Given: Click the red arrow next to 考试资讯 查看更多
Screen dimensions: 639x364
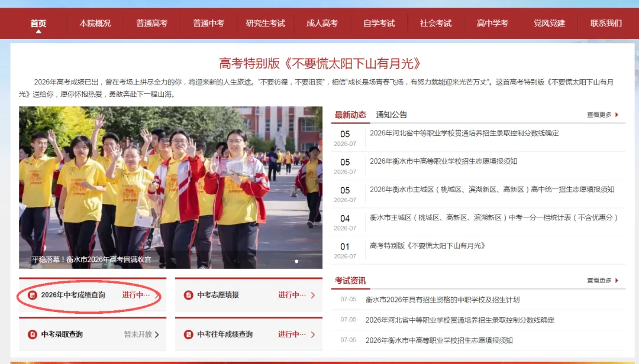Looking at the screenshot, I should click(617, 281).
